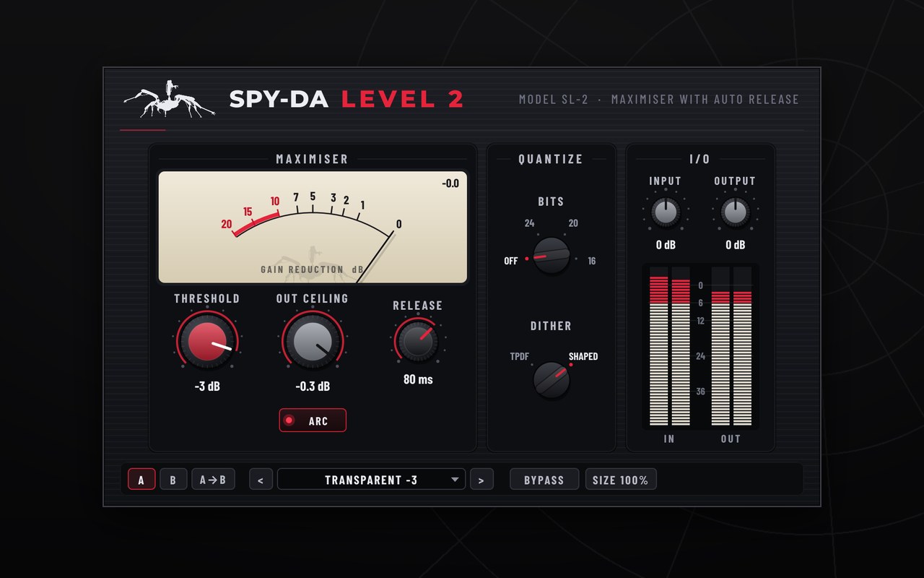Click the -0.3 dB ceiling value
Screen dimensions: 924x578
pyautogui.click(x=313, y=386)
